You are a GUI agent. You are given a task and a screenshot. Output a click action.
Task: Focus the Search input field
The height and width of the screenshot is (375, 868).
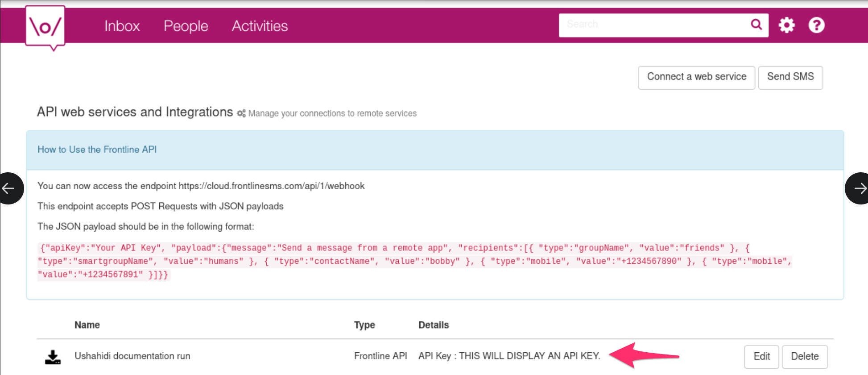click(653, 25)
